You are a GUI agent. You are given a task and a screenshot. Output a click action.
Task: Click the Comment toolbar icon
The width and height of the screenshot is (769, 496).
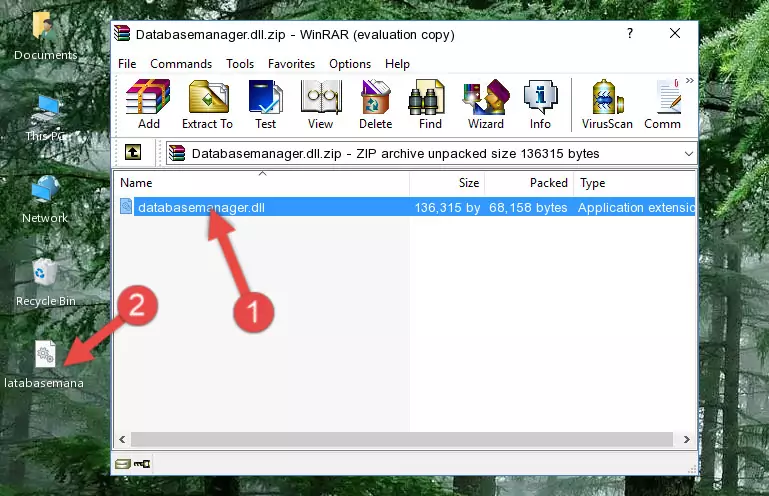tap(663, 104)
